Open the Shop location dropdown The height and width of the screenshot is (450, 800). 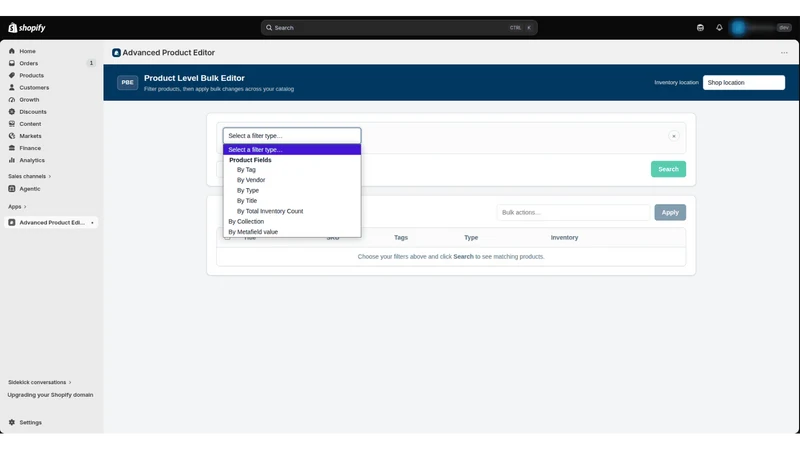(743, 83)
